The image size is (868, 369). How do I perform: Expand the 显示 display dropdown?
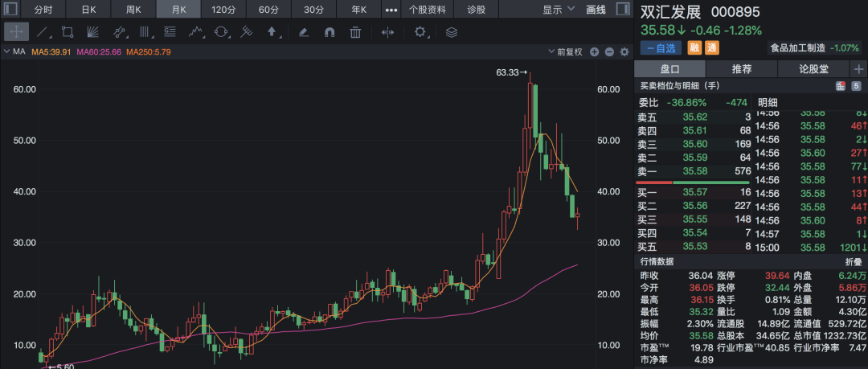559,10
